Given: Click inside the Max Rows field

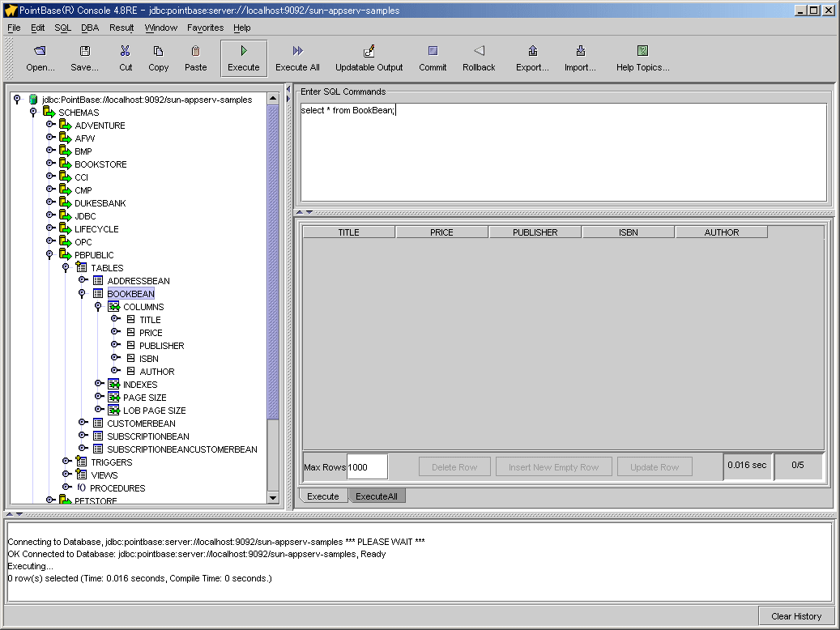Looking at the screenshot, I should pyautogui.click(x=367, y=467).
